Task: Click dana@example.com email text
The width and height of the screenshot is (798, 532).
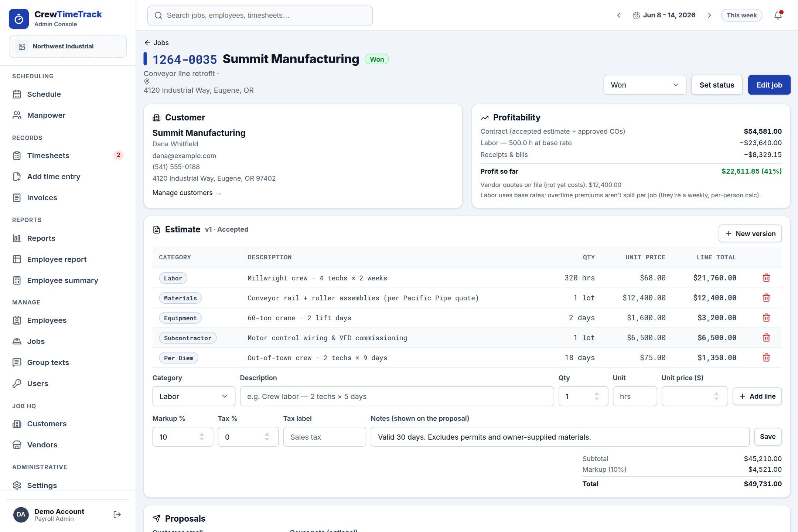Action: (x=184, y=156)
